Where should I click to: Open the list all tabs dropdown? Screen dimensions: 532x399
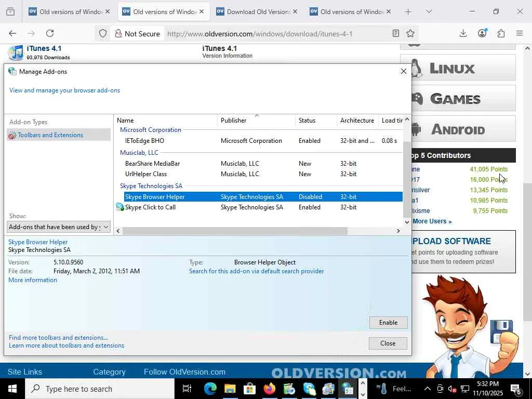tap(429, 12)
